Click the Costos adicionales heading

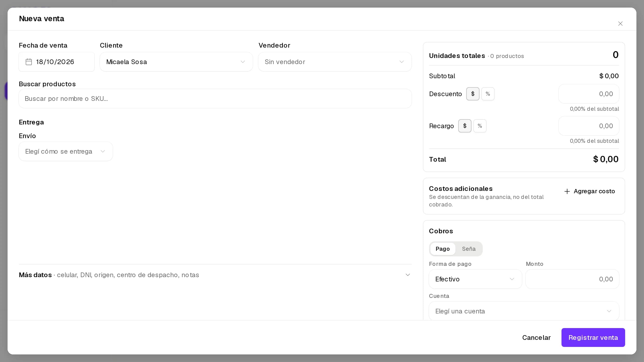461,189
